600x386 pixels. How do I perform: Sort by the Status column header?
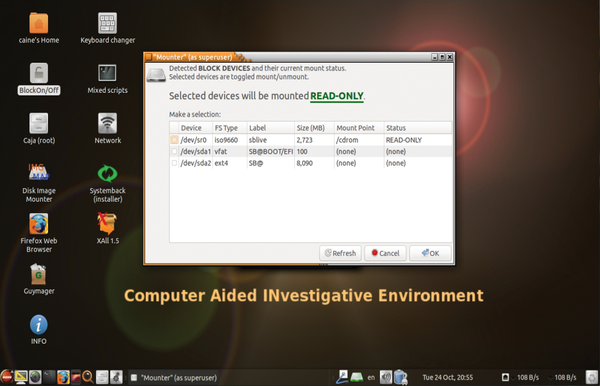click(418, 128)
